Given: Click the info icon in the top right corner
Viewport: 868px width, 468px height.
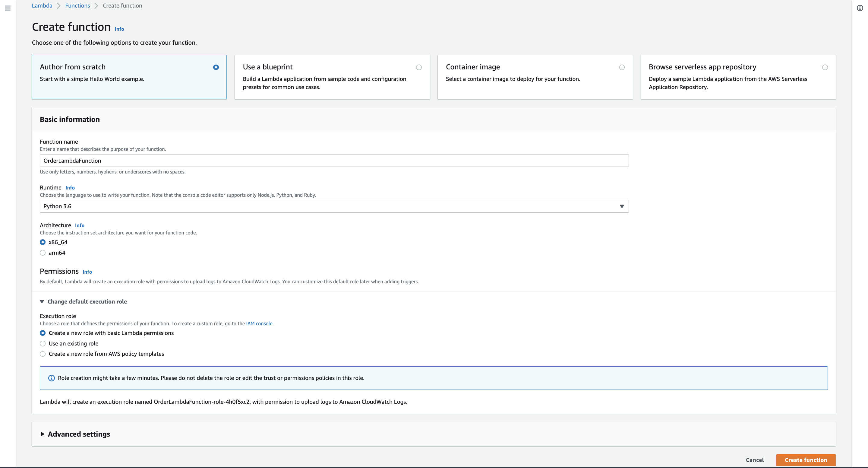Looking at the screenshot, I should pos(860,8).
